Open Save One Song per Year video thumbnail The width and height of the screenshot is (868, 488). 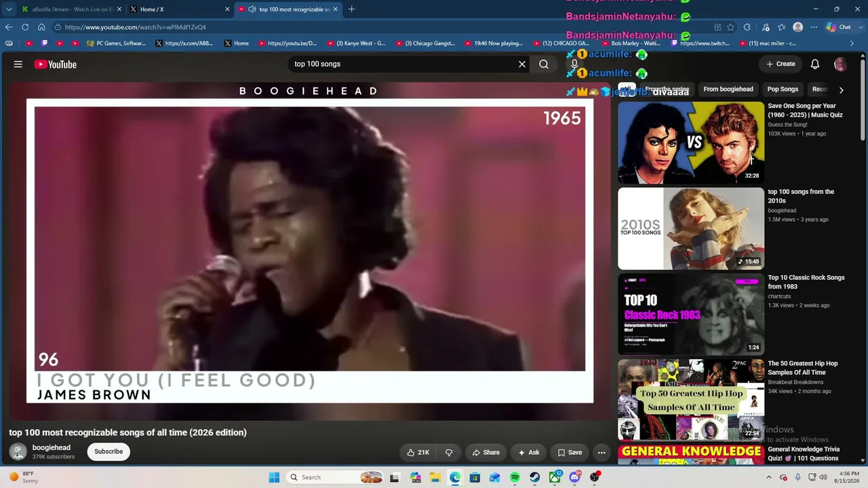(x=691, y=143)
